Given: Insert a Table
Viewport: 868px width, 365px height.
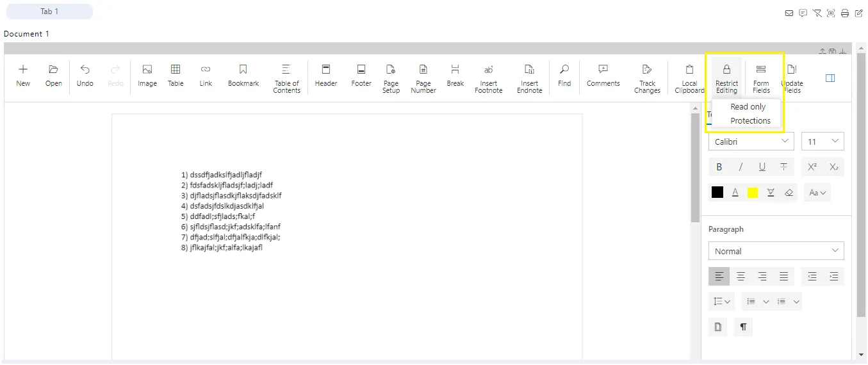Looking at the screenshot, I should click(x=176, y=76).
